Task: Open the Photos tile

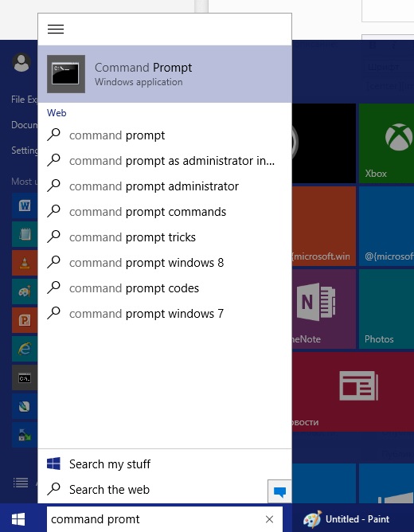Action: click(387, 309)
